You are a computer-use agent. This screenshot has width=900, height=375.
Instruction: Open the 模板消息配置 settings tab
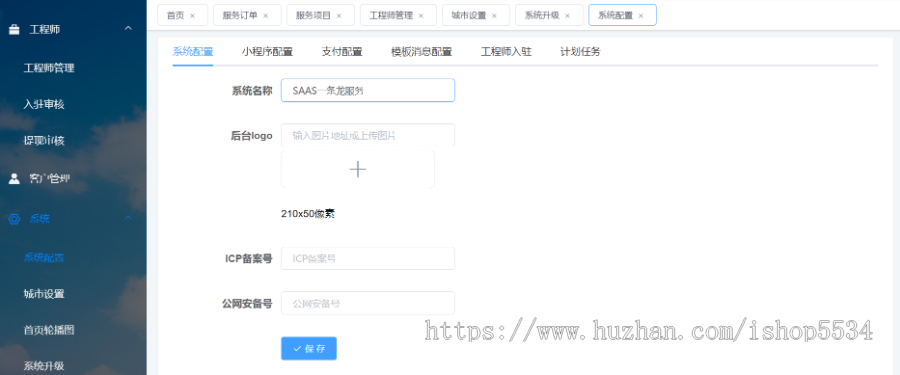tap(422, 52)
